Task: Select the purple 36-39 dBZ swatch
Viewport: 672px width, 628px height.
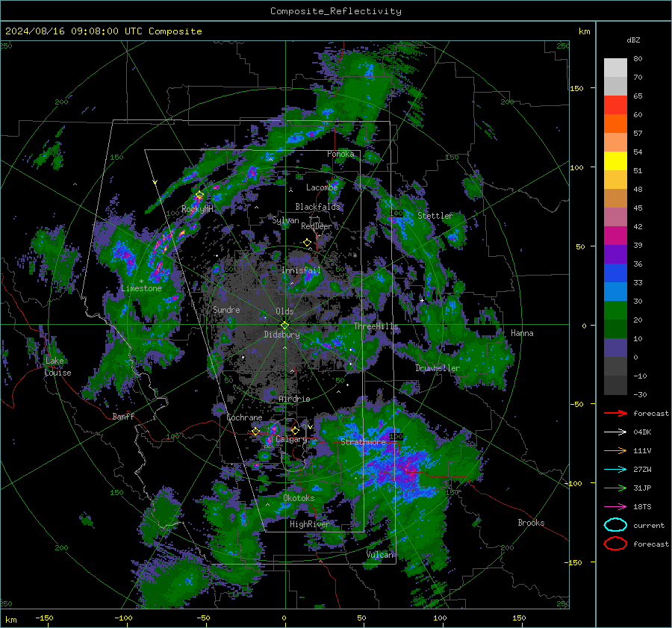Action: coord(615,255)
